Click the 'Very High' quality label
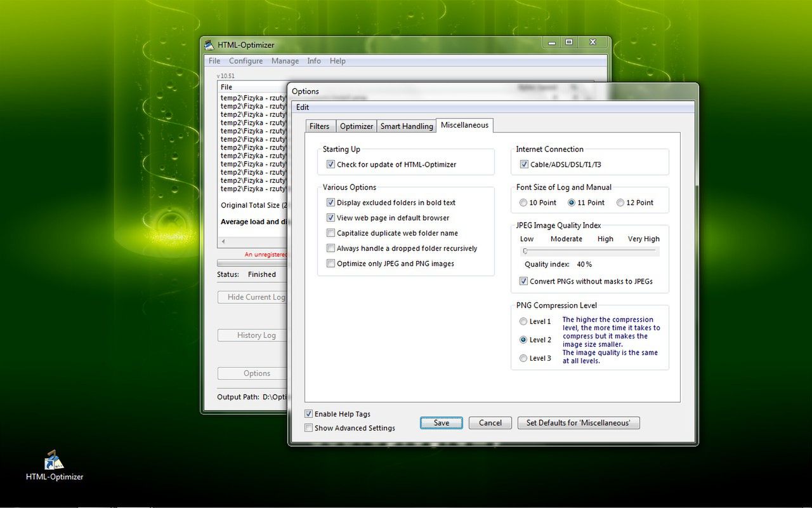The width and height of the screenshot is (812, 508). [644, 239]
